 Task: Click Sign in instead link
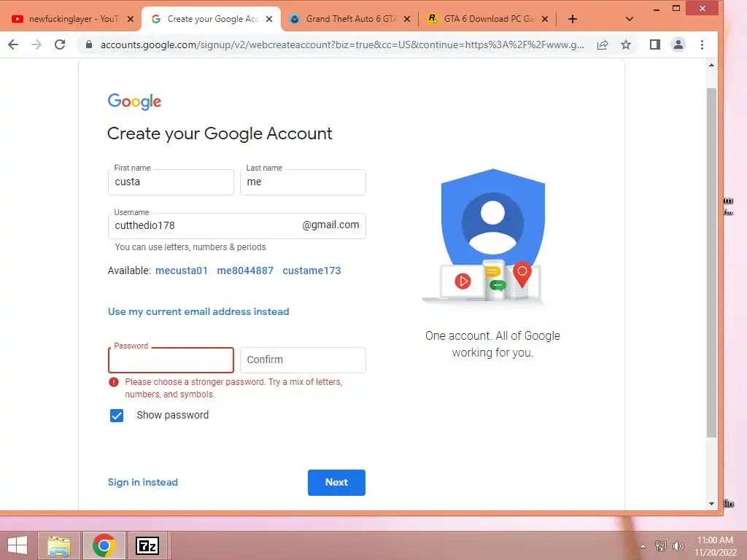click(143, 482)
